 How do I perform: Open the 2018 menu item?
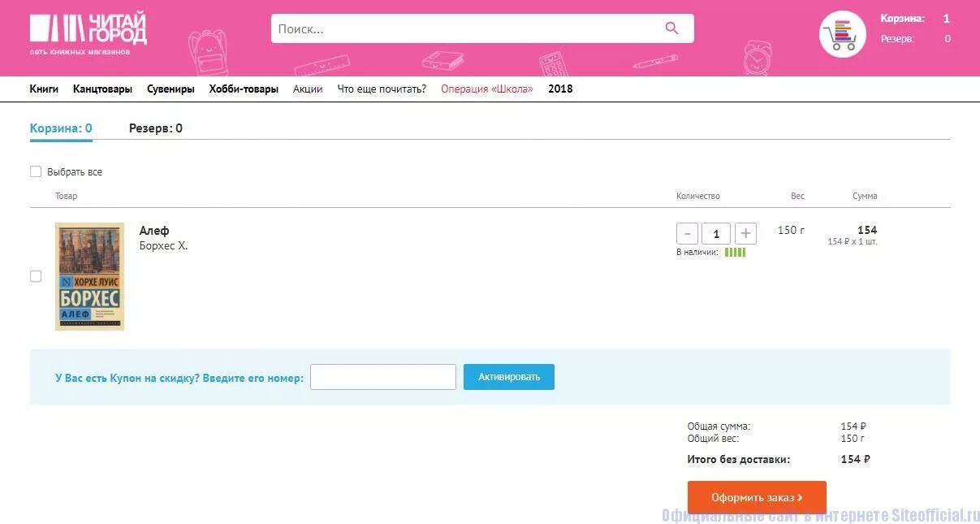click(x=560, y=89)
